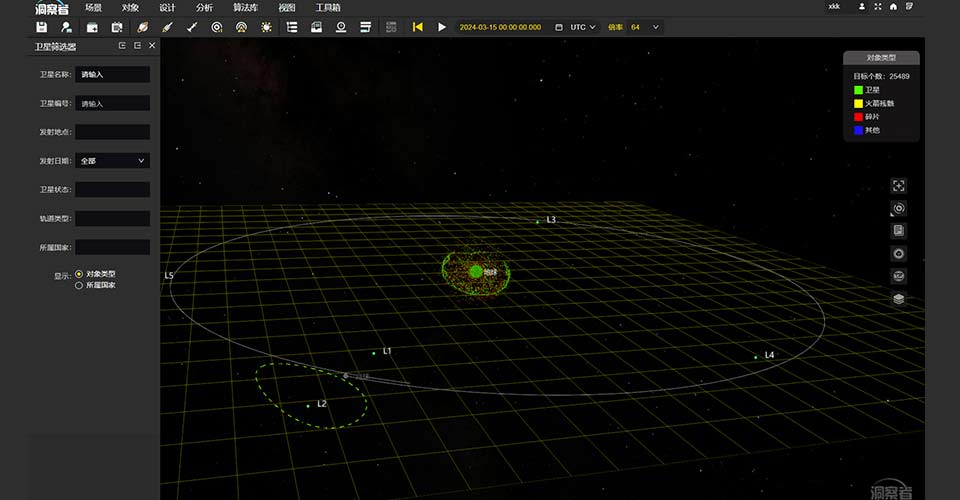960x500 pixels.
Task: Click the fullscreen icon in the top bar
Action: pyautogui.click(x=877, y=7)
